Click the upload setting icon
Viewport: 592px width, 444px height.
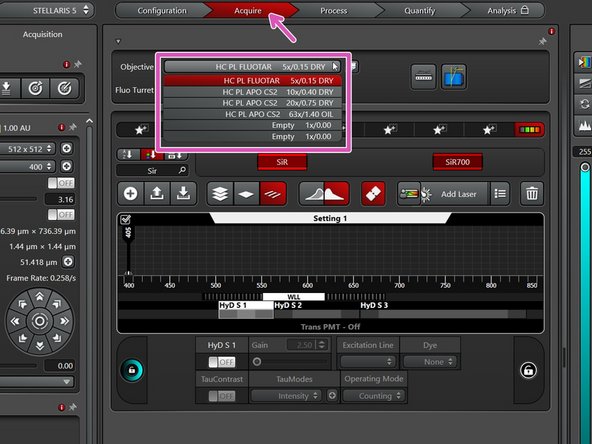[x=157, y=194]
